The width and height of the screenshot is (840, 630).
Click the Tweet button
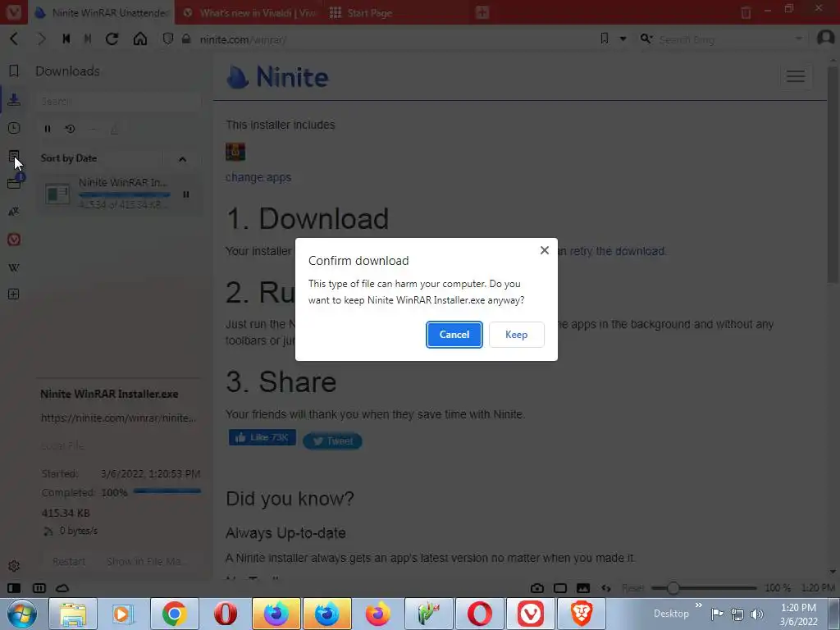pyautogui.click(x=332, y=441)
